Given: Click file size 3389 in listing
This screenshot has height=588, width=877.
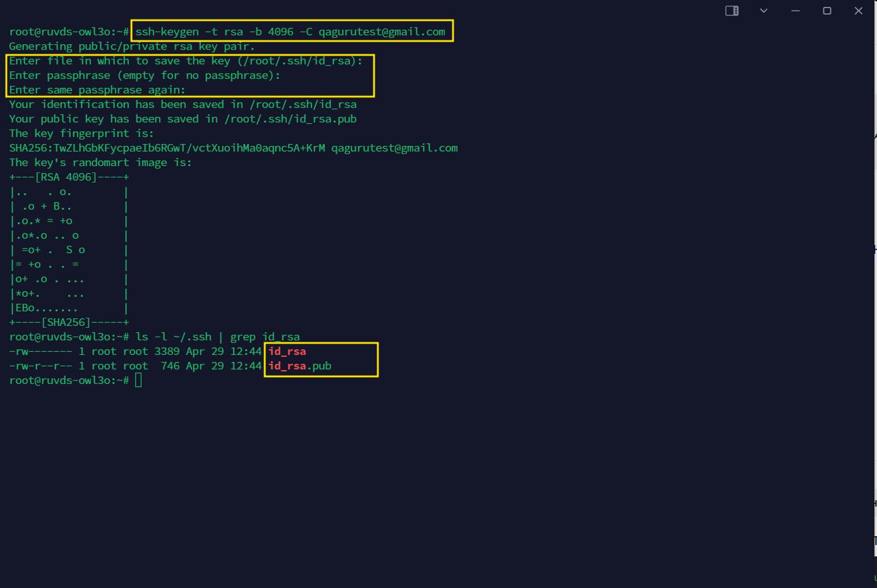Looking at the screenshot, I should point(167,351).
